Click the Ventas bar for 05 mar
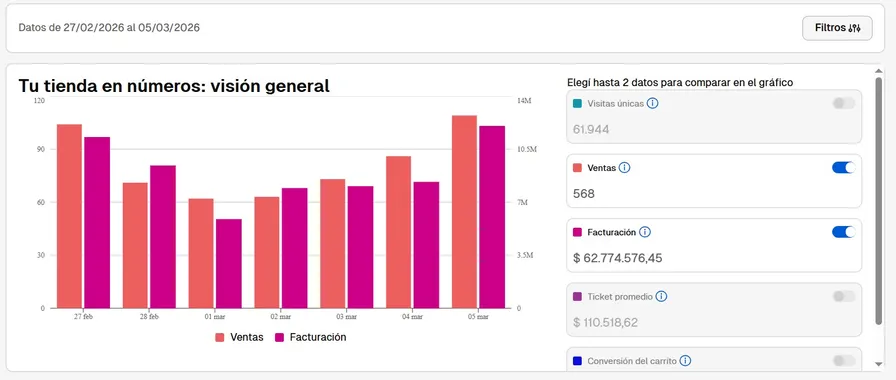This screenshot has height=380, width=896. [x=464, y=212]
